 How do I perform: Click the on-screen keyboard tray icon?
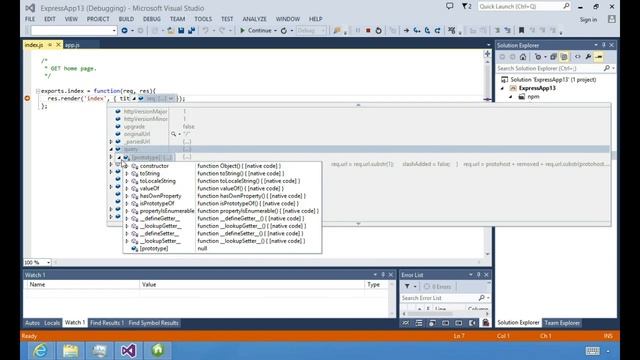(592, 351)
